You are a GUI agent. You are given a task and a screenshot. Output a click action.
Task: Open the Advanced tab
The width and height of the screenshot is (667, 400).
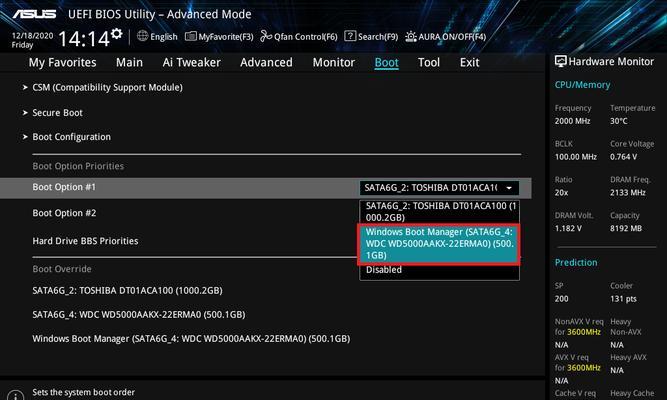pos(266,63)
